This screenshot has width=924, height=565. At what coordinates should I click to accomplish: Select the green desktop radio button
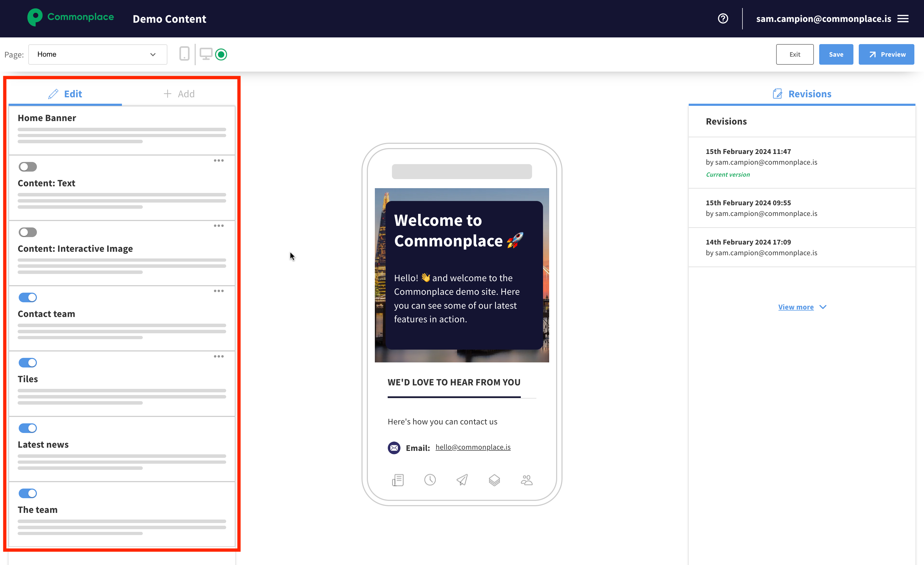[x=221, y=54]
